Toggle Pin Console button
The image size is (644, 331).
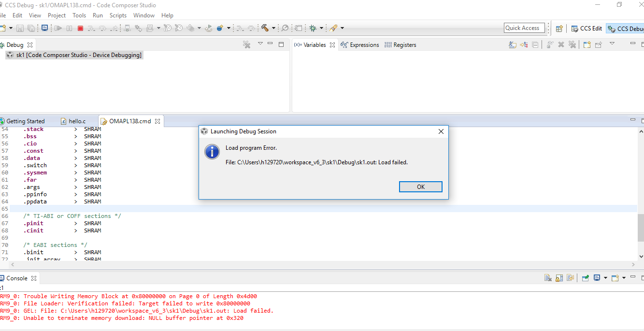point(586,278)
